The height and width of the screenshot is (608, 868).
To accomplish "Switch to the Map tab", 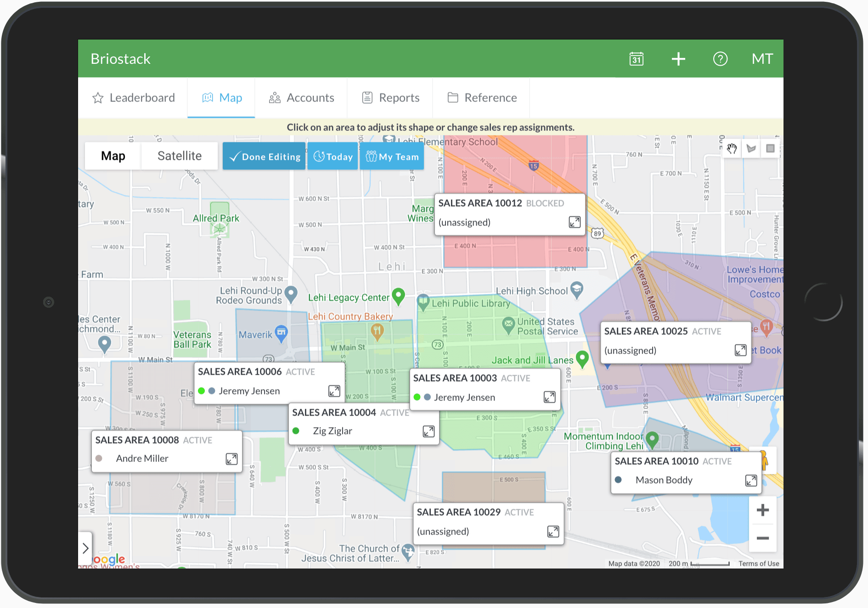I will click(x=221, y=98).
